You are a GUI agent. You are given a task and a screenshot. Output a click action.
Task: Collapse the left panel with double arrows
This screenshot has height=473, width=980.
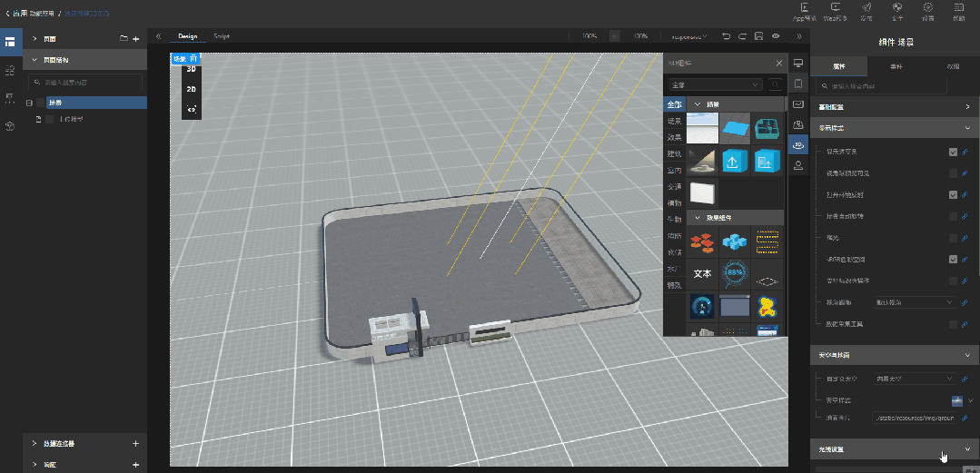pyautogui.click(x=159, y=36)
